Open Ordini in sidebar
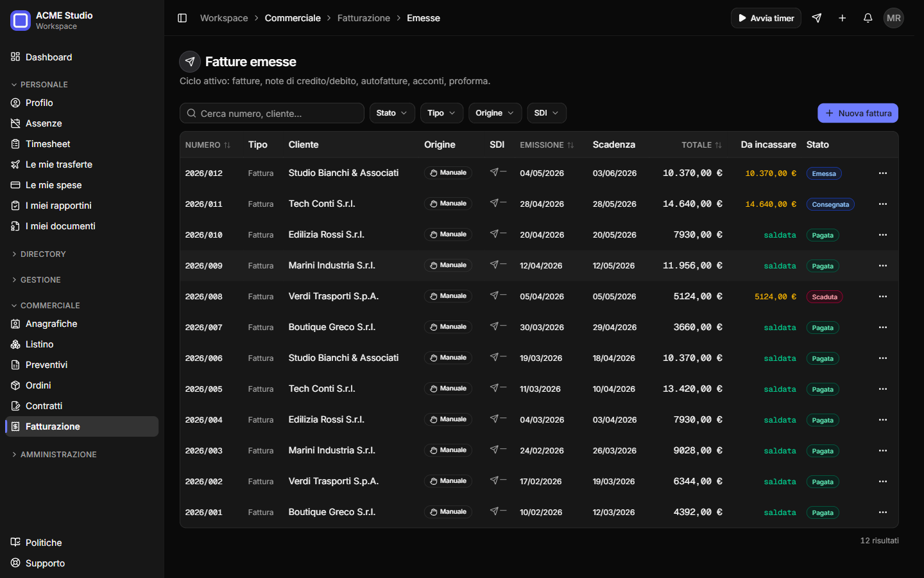Screen dimensions: 924x578 pyautogui.click(x=82, y=385)
